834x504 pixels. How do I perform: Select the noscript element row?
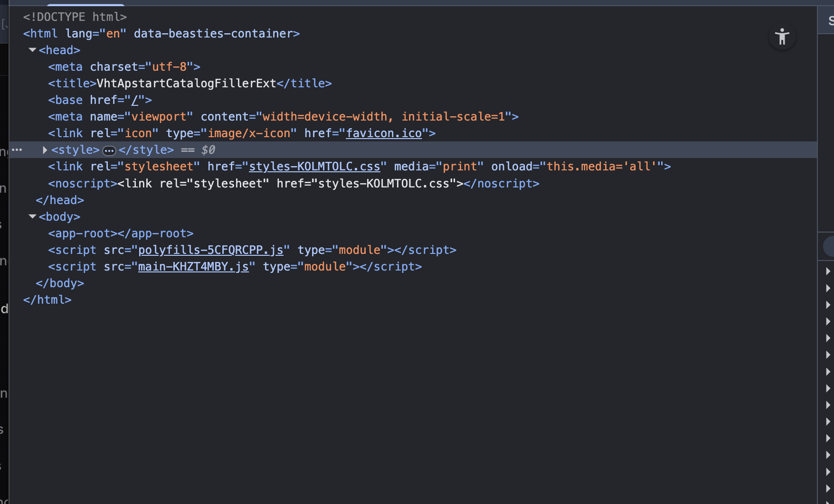(294, 184)
